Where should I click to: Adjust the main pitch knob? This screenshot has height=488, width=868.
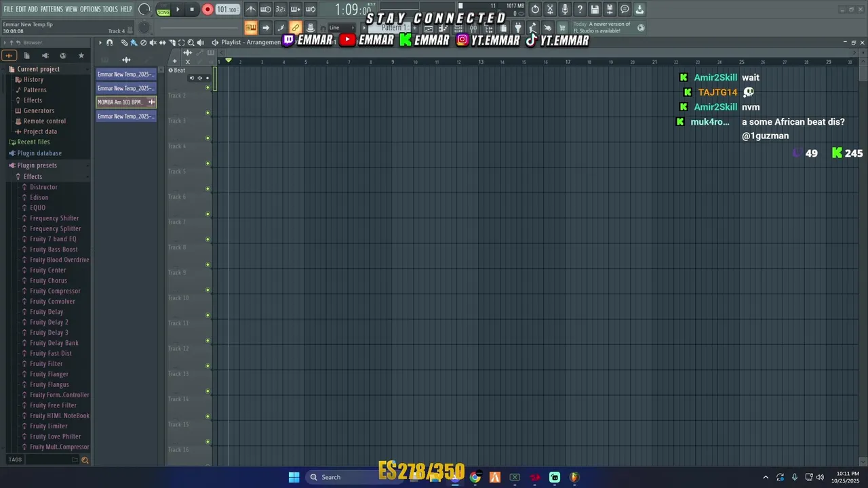coord(144,28)
